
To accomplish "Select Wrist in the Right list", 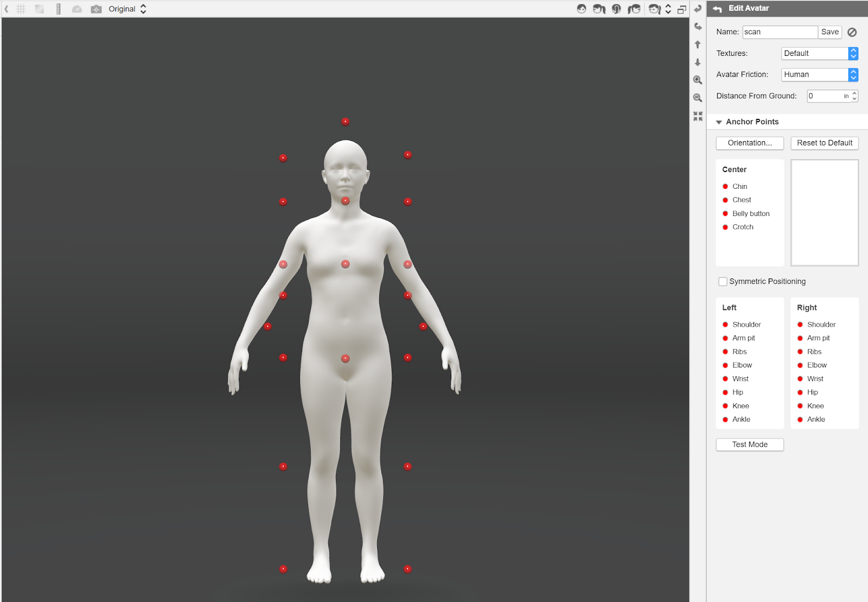I will (815, 379).
